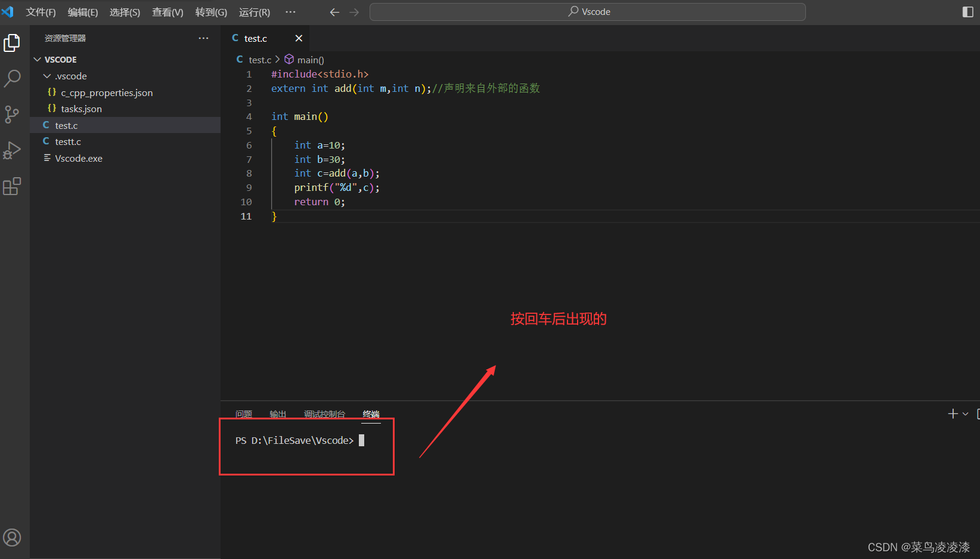Open the 查看(V) menu
Viewport: 980px width, 559px height.
tap(168, 12)
